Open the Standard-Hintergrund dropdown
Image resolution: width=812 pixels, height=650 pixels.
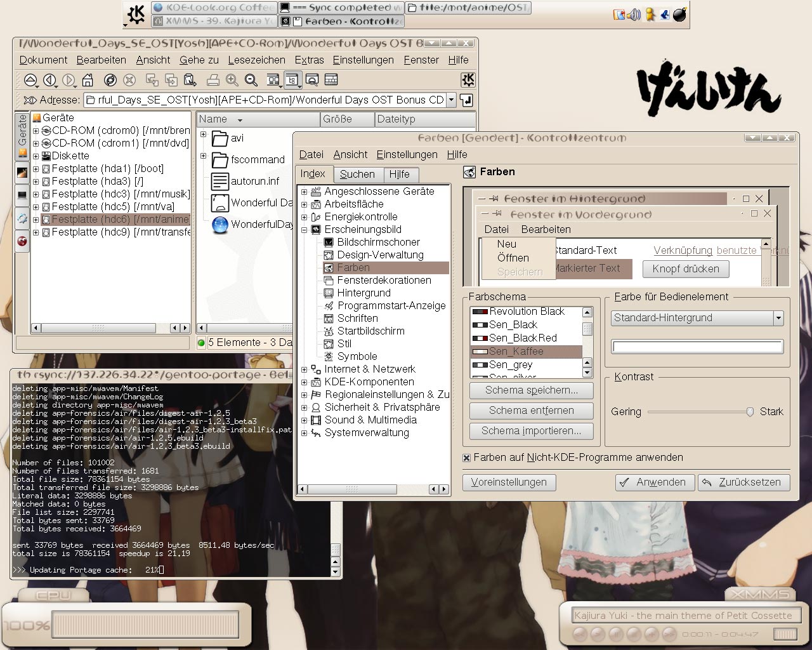778,318
